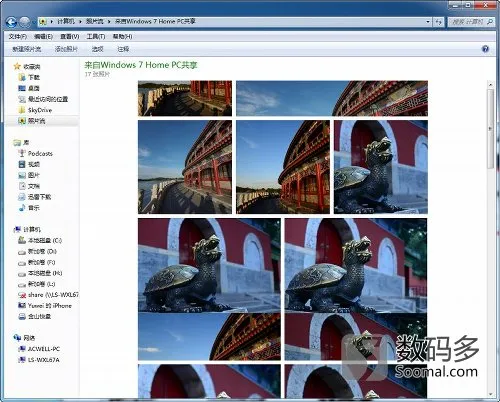Open the 下载 downloads folder icon
The height and width of the screenshot is (402, 500).
point(22,77)
